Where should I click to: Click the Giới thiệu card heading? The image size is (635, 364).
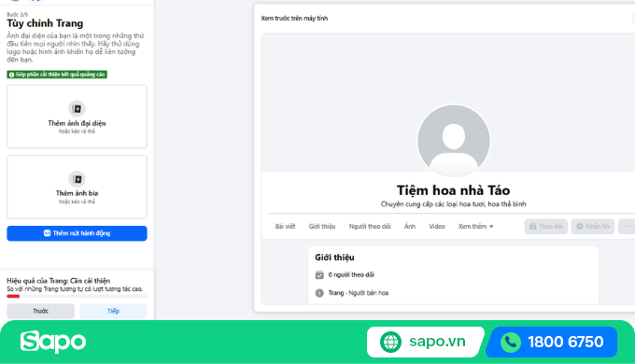pyautogui.click(x=334, y=258)
